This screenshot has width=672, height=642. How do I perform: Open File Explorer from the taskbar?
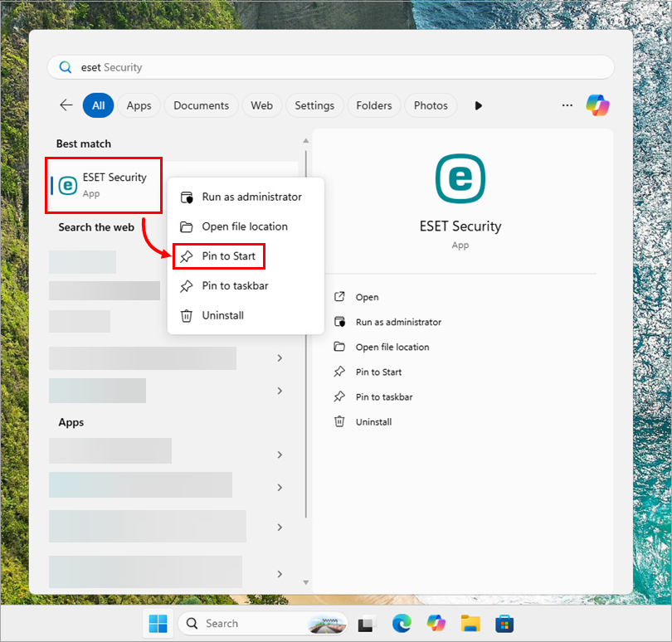pyautogui.click(x=470, y=623)
